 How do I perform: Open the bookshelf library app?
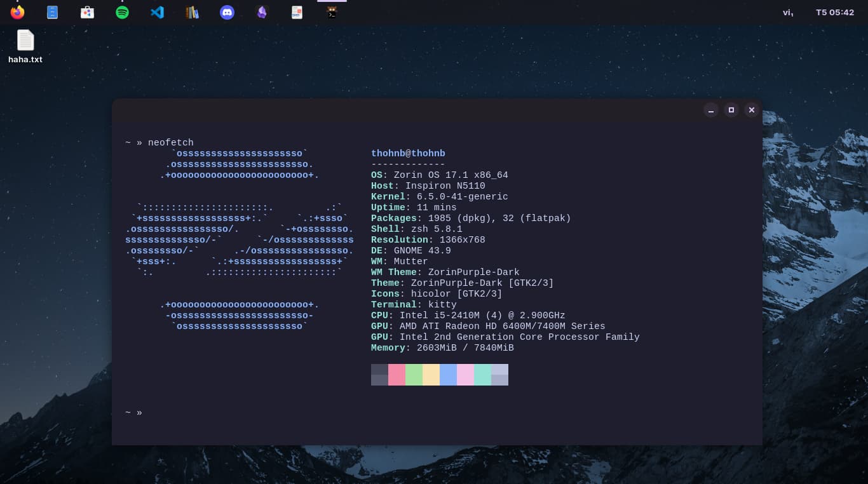tap(192, 12)
